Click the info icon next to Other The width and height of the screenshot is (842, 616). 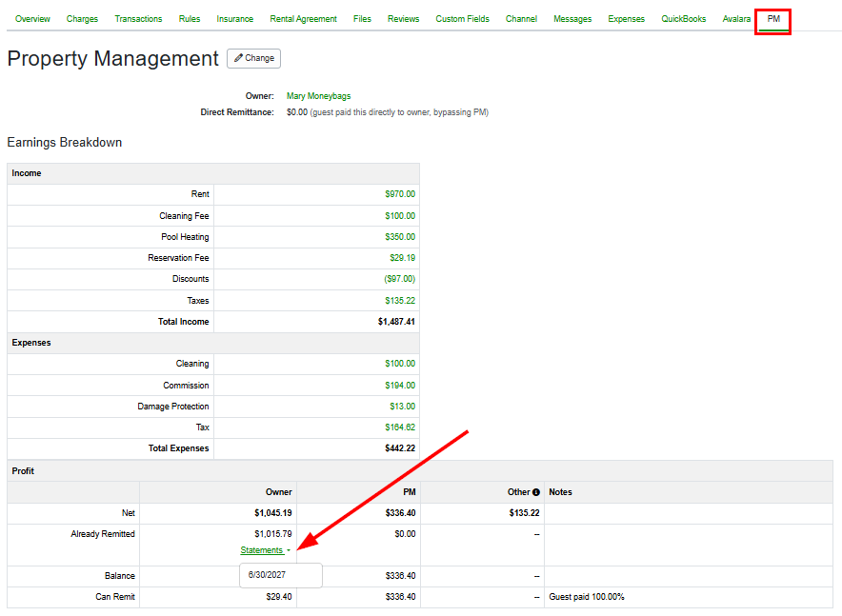536,492
